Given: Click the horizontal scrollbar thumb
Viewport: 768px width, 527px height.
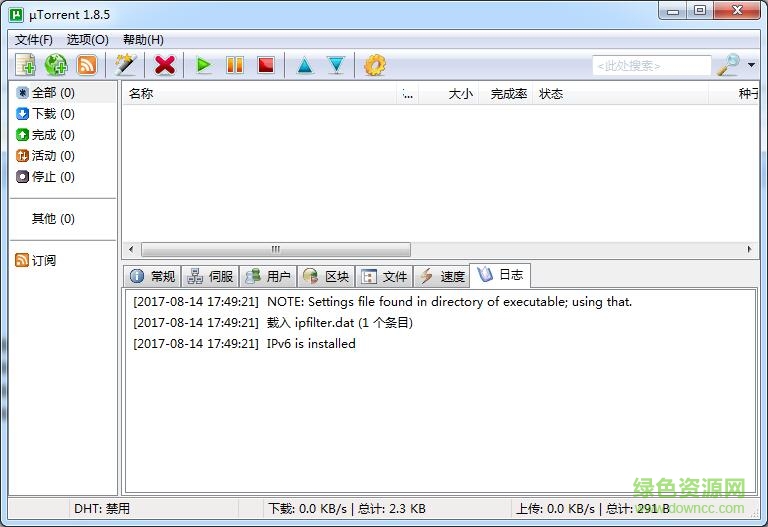Looking at the screenshot, I should point(276,249).
